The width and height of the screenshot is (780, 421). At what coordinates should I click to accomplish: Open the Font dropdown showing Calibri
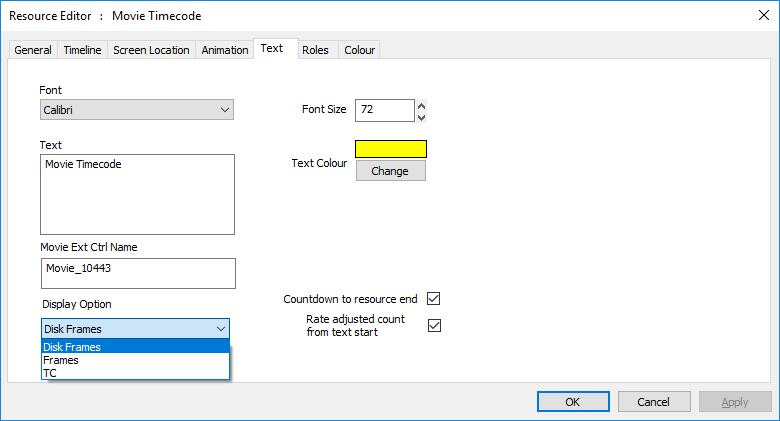pos(137,110)
